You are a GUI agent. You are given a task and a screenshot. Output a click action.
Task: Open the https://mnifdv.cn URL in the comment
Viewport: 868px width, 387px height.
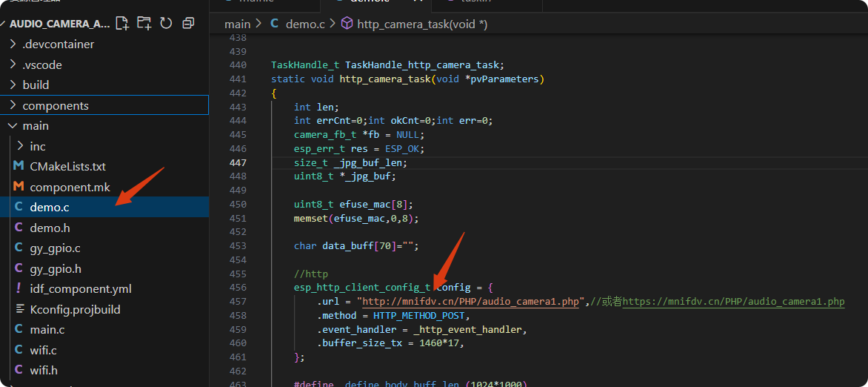coord(733,302)
